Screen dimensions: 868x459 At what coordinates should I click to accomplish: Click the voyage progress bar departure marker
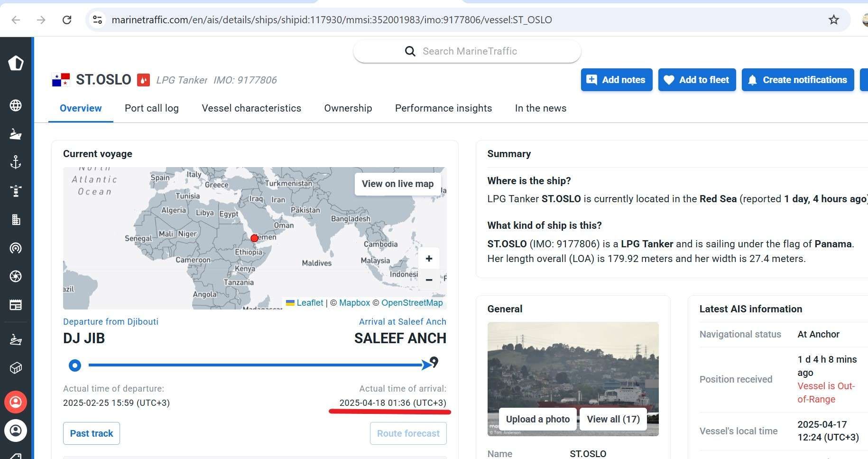(75, 365)
